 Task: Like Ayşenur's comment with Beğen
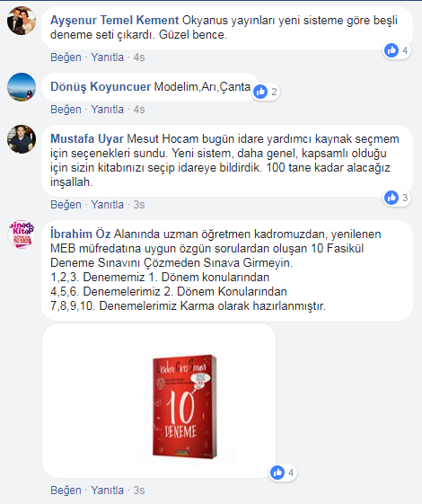pos(66,57)
